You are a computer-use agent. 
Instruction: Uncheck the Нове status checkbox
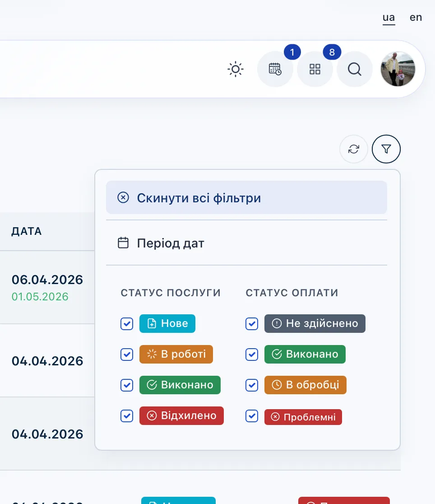(127, 324)
